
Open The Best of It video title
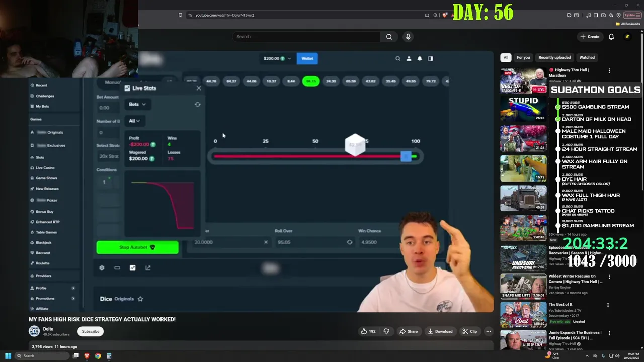pos(560,305)
